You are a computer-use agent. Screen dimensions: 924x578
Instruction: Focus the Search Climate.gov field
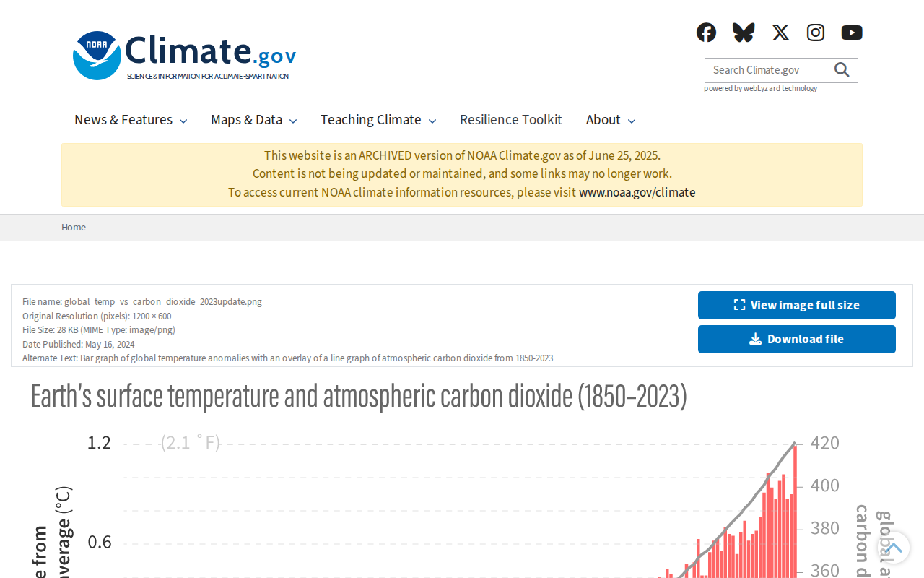[769, 70]
